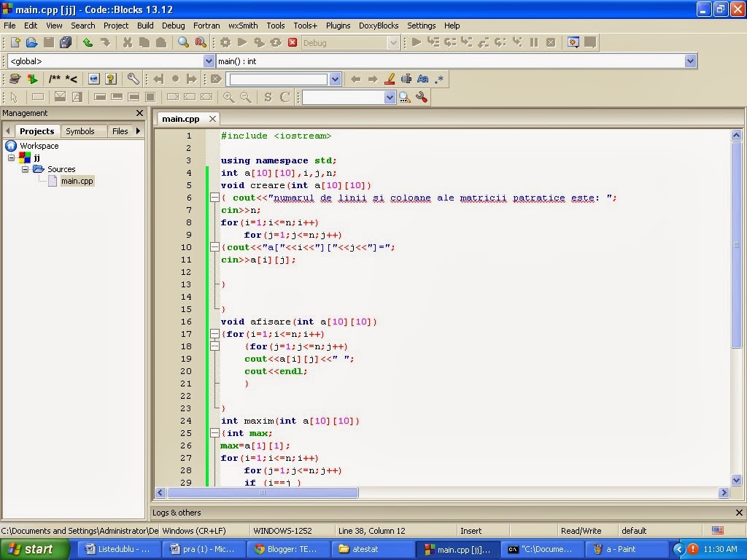Collapse the code fold at line 6
The width and height of the screenshot is (747, 560).
tap(214, 198)
